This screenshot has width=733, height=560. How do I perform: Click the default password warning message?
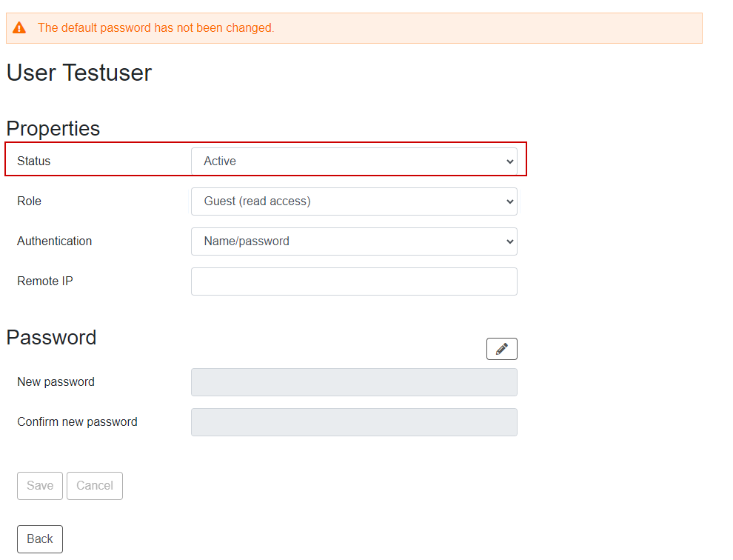click(x=155, y=28)
